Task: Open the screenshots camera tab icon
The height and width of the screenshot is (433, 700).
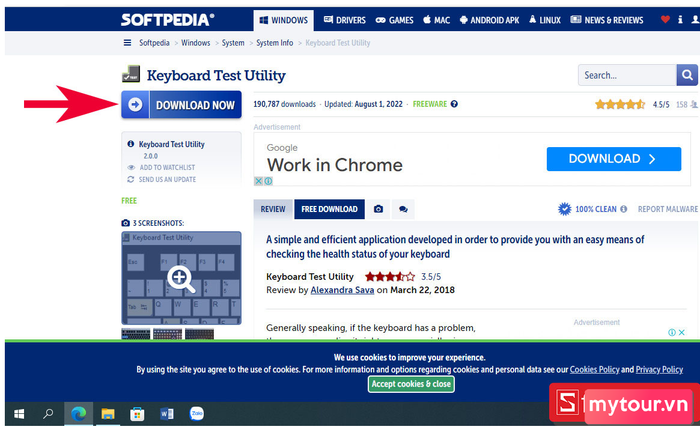Action: click(x=378, y=209)
